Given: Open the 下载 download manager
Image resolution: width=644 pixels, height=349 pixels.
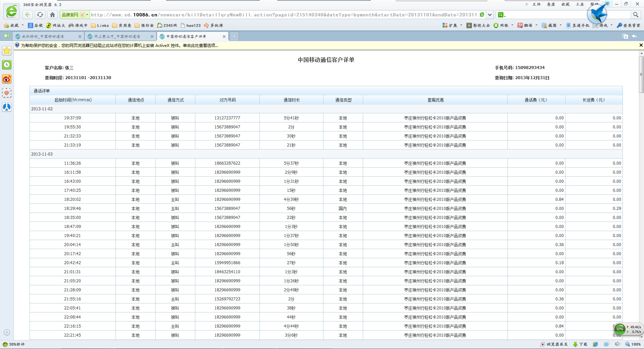Looking at the screenshot, I should (x=580, y=344).
